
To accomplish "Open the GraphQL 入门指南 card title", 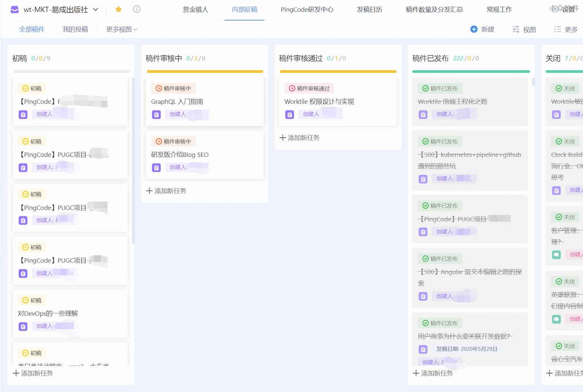I will click(177, 101).
